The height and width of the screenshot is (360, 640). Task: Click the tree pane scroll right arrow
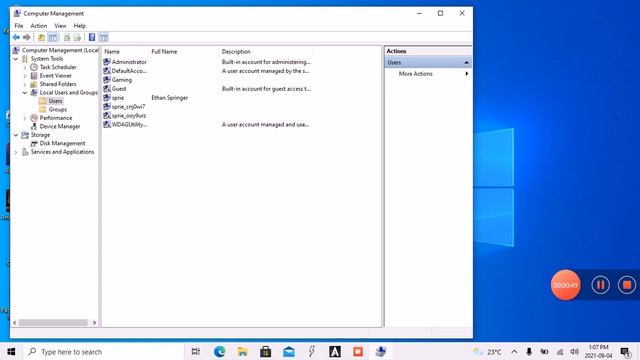[x=94, y=322]
